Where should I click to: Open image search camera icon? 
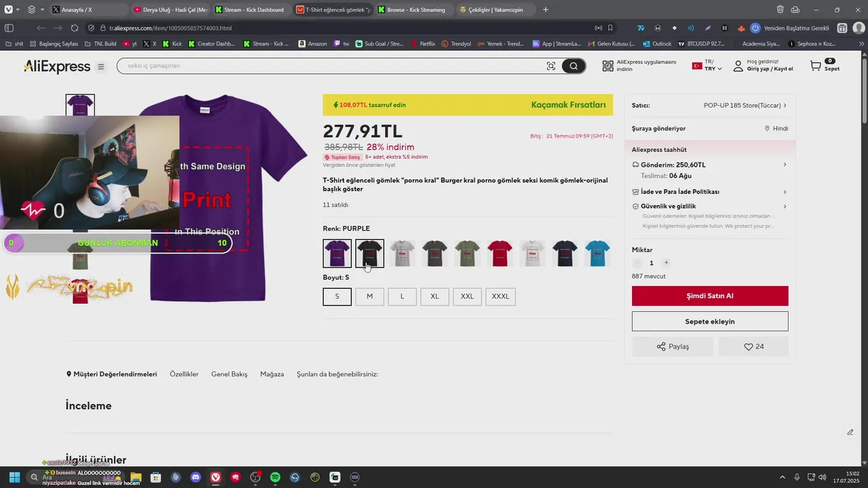click(x=551, y=66)
